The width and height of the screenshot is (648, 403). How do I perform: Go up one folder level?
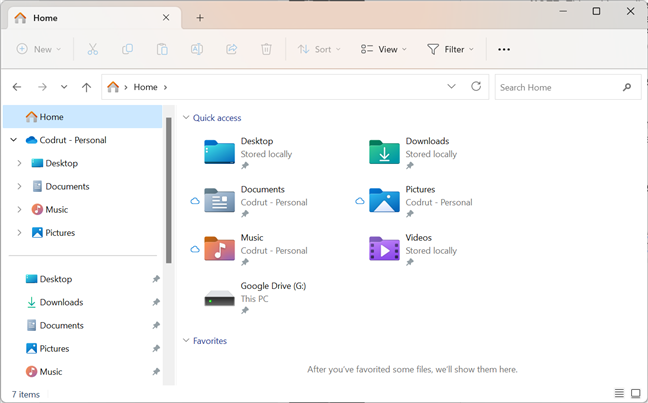coord(86,87)
